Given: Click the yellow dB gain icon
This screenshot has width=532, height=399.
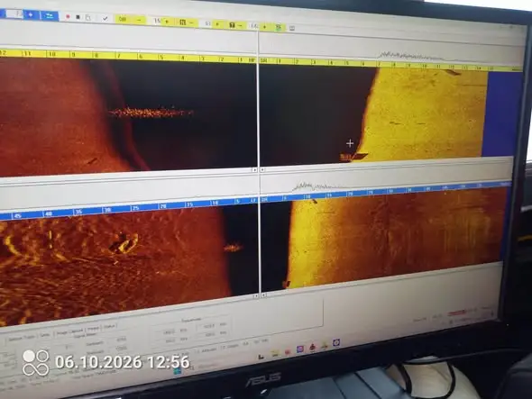Looking at the screenshot, I should point(123,19).
